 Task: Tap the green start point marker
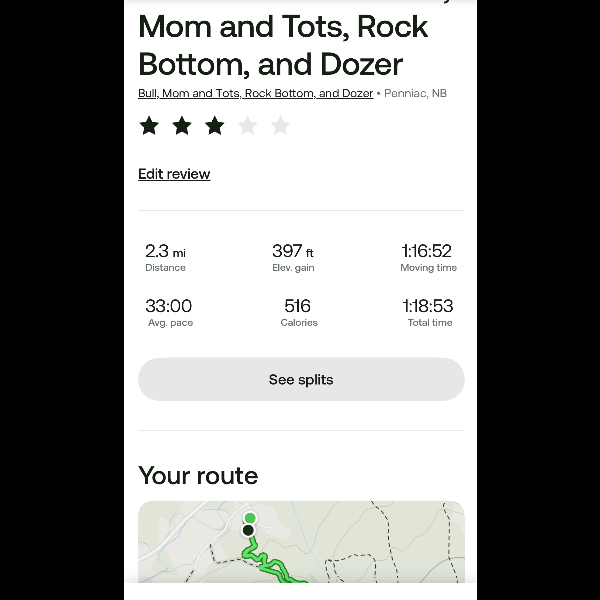pos(250,518)
